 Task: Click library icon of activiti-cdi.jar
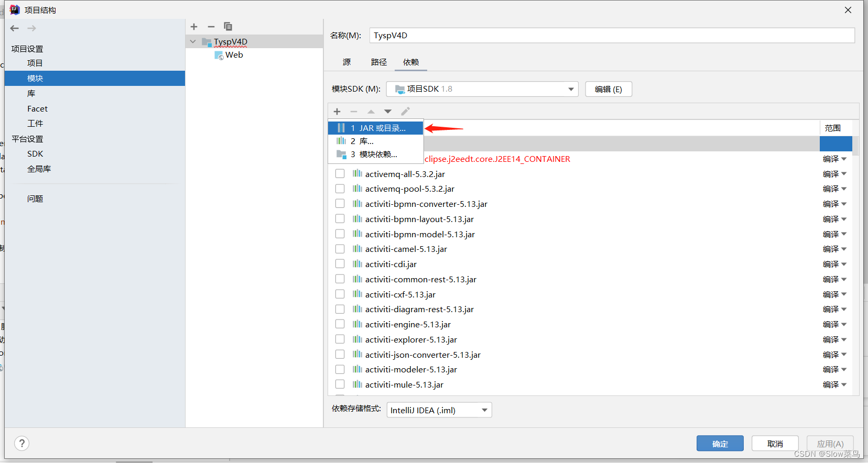(x=357, y=263)
